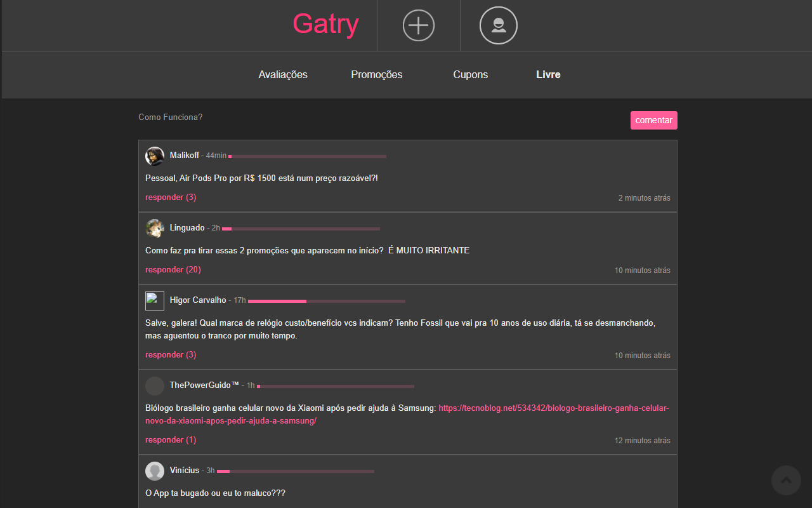Click the progress bar beside Malikoff
Image resolution: width=812 pixels, height=508 pixels.
[x=307, y=156]
